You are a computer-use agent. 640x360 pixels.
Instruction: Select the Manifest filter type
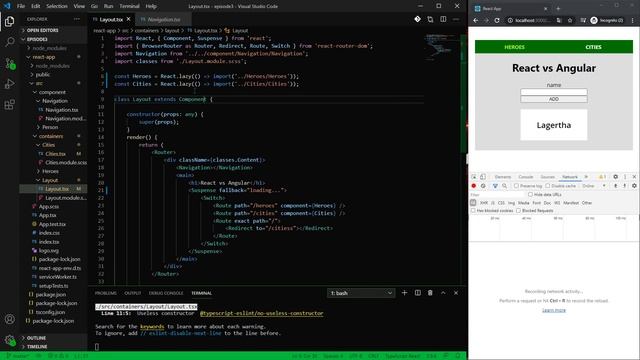point(571,203)
